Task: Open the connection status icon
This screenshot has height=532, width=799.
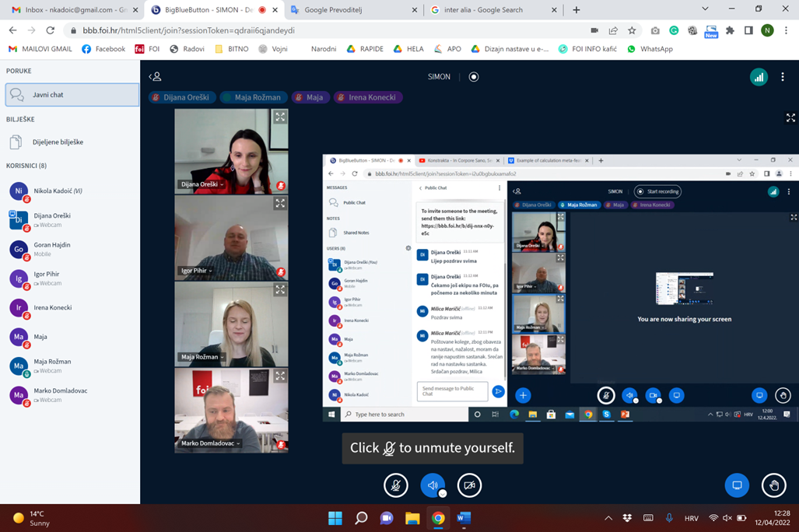Action: 759,77
